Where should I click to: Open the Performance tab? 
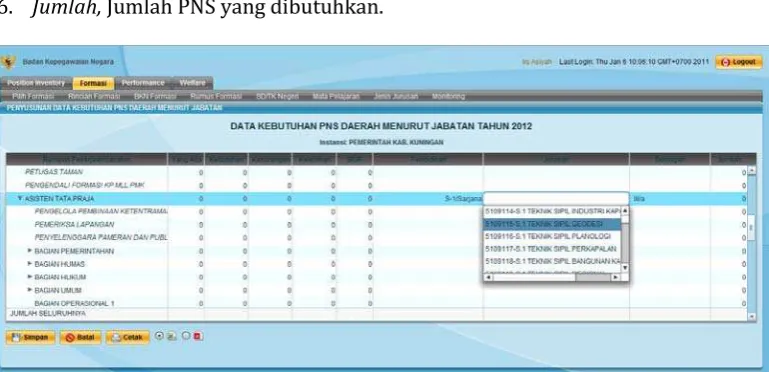point(143,83)
